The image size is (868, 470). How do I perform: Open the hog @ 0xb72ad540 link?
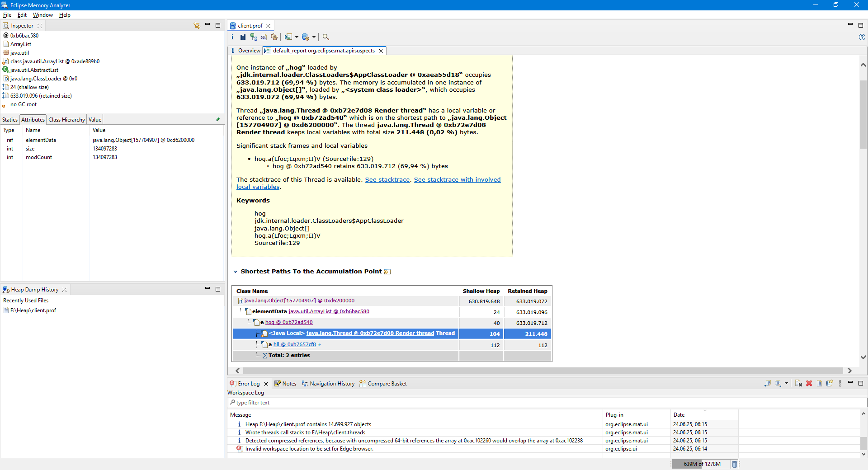pos(289,322)
